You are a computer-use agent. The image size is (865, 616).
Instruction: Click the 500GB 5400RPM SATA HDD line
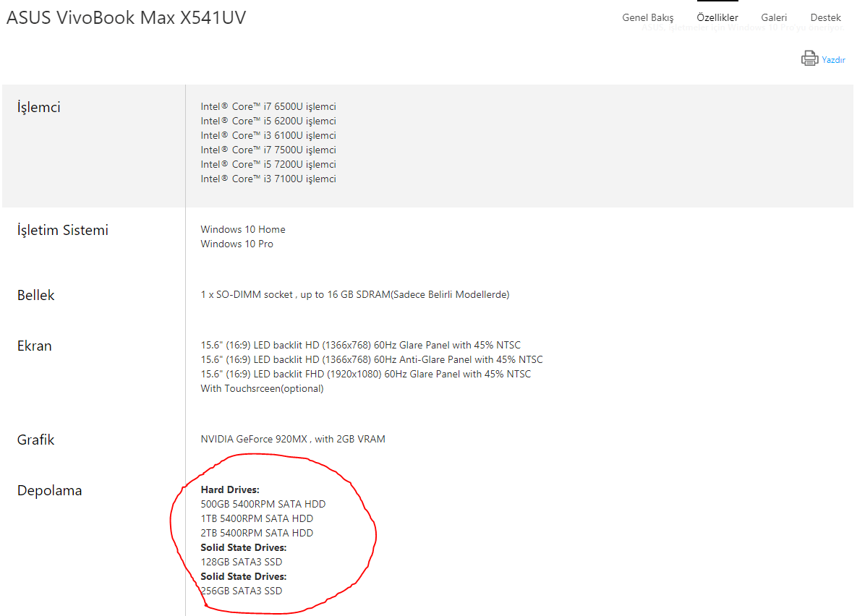point(263,504)
